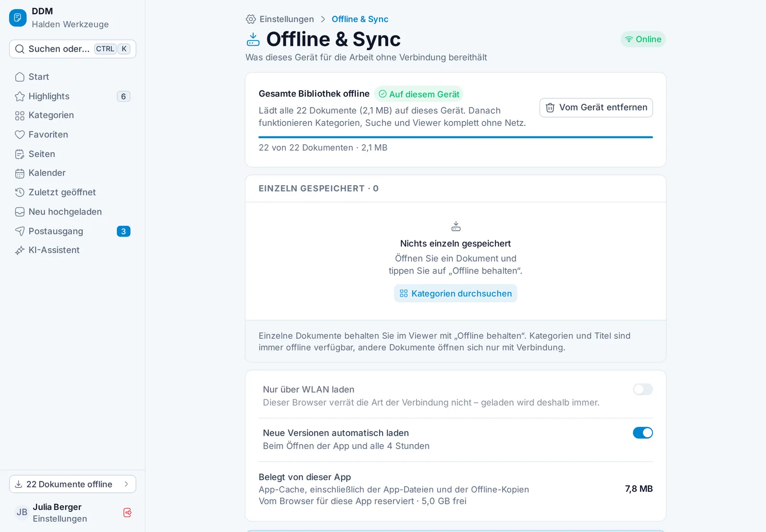
Task: Toggle Nur über WLAN laden switch
Action: (642, 389)
